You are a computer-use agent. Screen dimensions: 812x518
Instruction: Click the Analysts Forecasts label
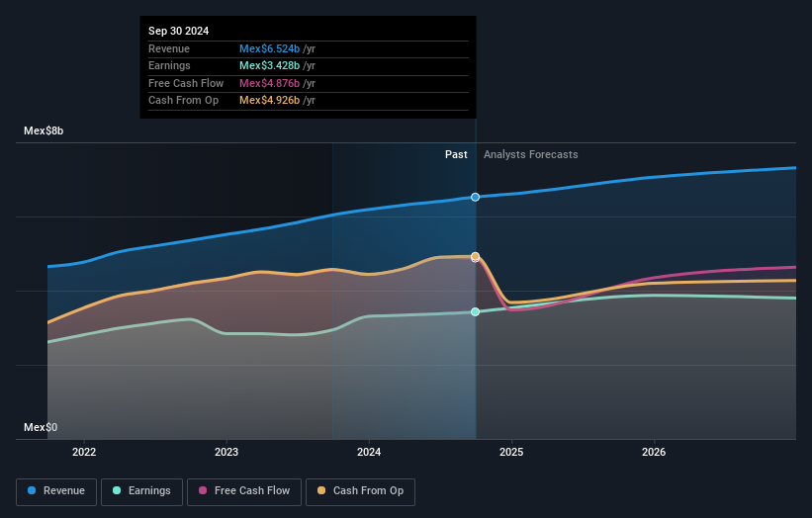click(x=531, y=154)
